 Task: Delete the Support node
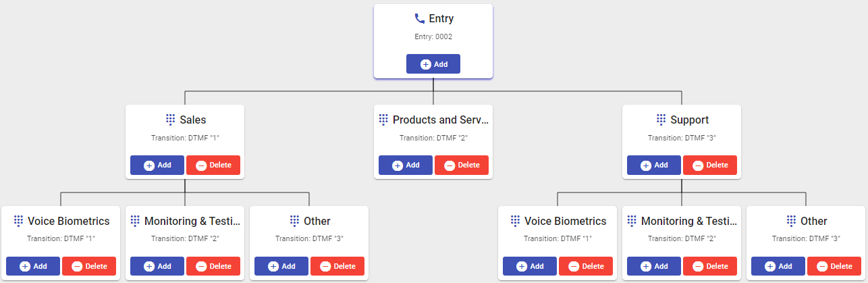point(710,165)
